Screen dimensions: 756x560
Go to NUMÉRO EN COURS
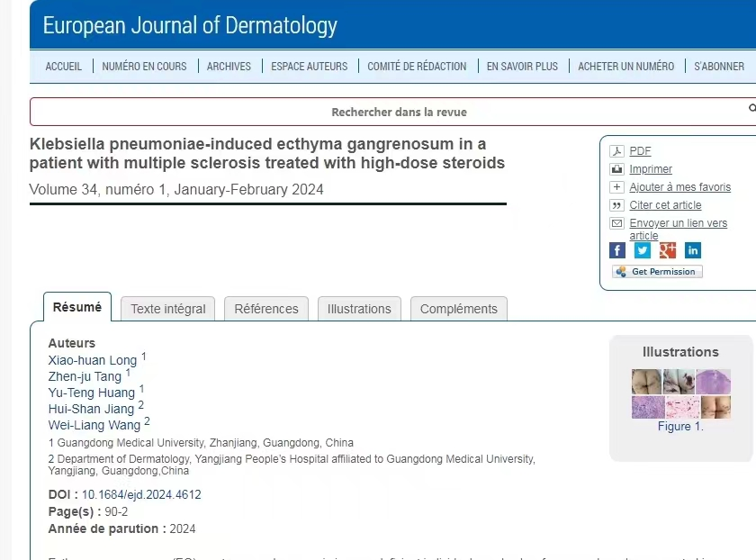pyautogui.click(x=144, y=67)
